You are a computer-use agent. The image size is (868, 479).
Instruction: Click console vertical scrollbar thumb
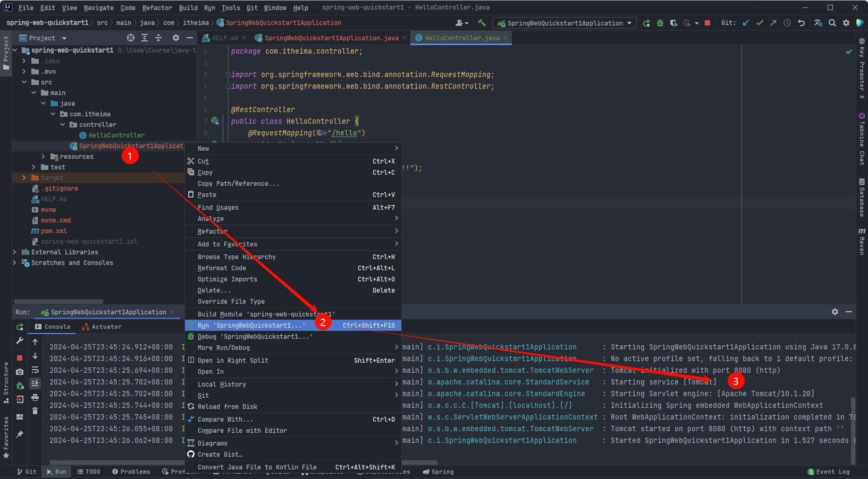(853, 430)
